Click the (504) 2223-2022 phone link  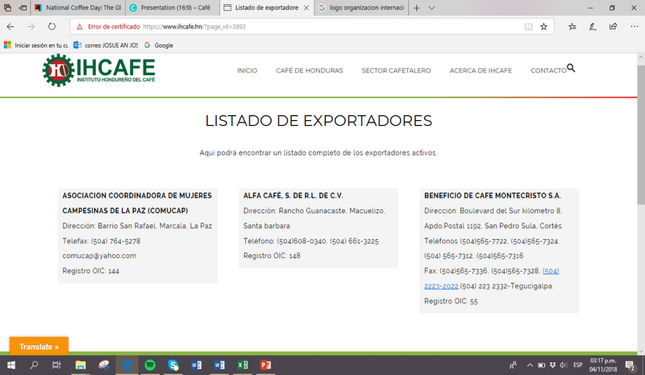tap(491, 278)
